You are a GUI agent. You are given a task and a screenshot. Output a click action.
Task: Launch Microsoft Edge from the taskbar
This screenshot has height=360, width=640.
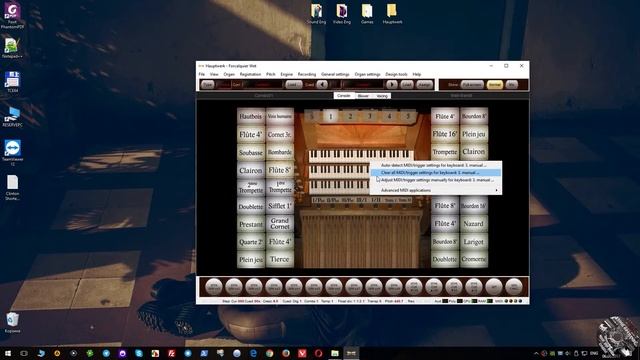(x=253, y=353)
